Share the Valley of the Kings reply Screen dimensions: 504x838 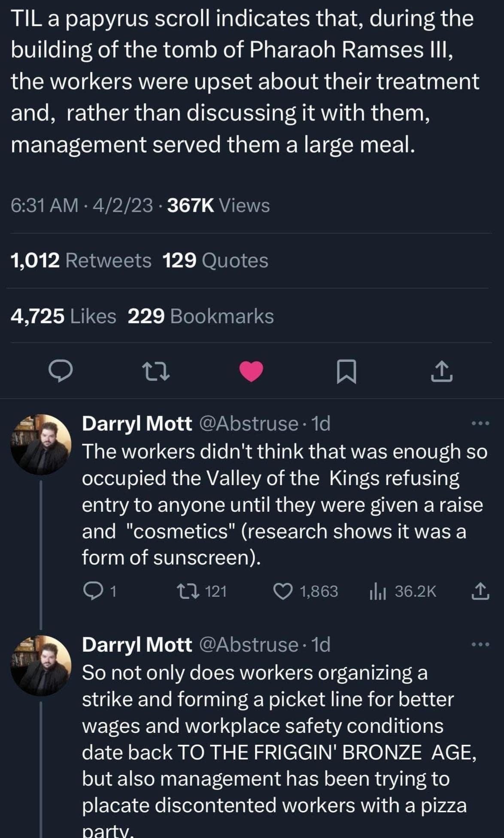pyautogui.click(x=480, y=592)
